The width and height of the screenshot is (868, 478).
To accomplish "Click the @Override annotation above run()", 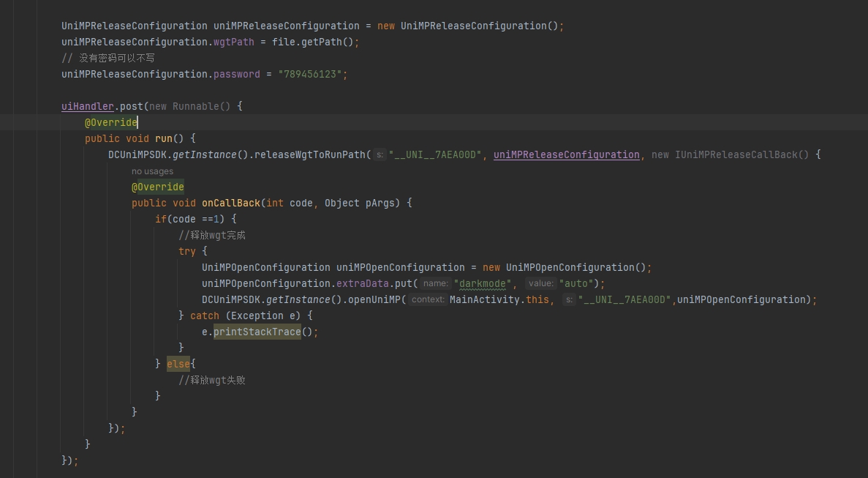I will click(x=110, y=122).
